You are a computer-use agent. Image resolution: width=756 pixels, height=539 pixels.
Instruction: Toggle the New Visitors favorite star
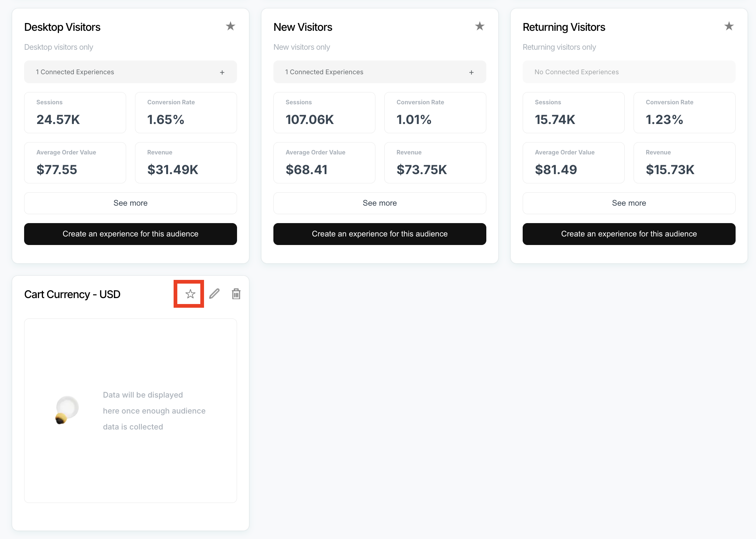480,26
